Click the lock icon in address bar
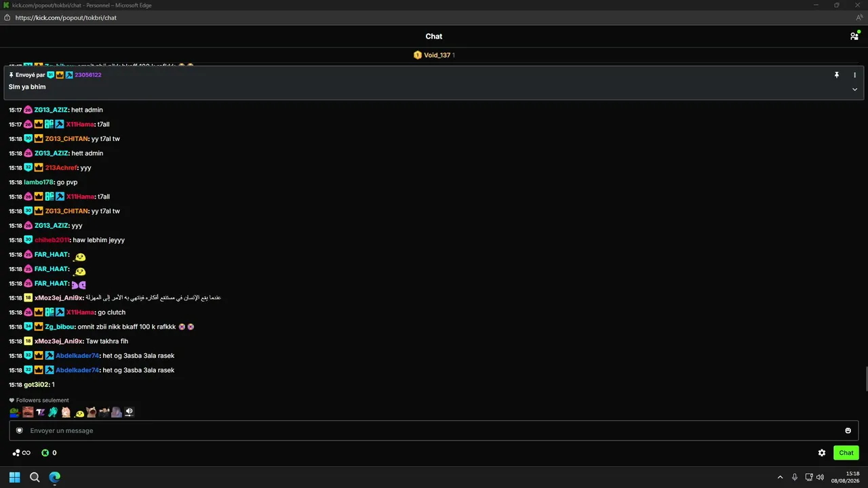 point(7,18)
